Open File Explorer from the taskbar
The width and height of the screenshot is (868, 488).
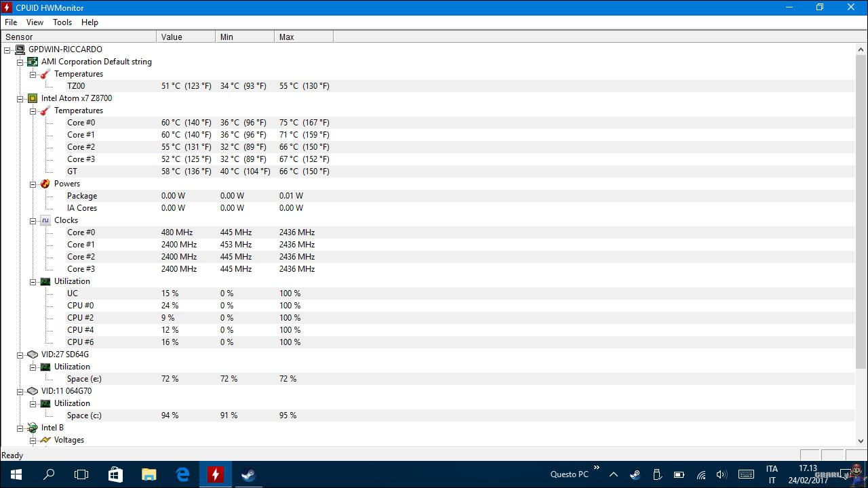coord(149,474)
